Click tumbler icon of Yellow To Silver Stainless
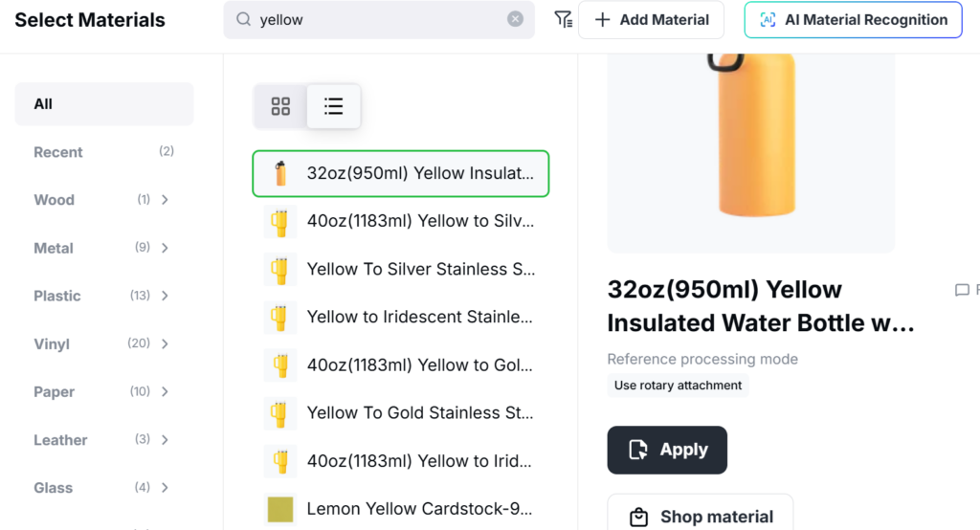980x530 pixels. [280, 270]
